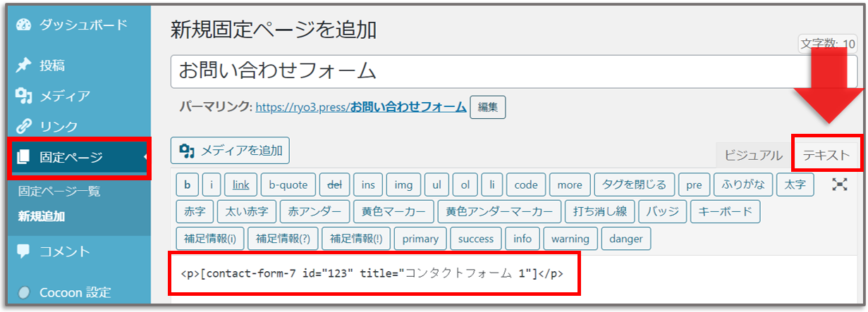Click the 太い赤字 button

pyautogui.click(x=247, y=211)
